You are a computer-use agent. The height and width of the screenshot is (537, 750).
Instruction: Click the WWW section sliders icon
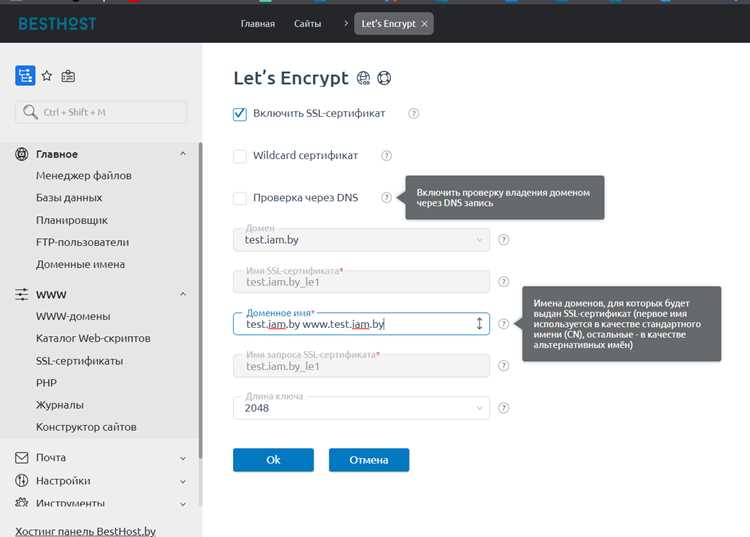pyautogui.click(x=22, y=294)
